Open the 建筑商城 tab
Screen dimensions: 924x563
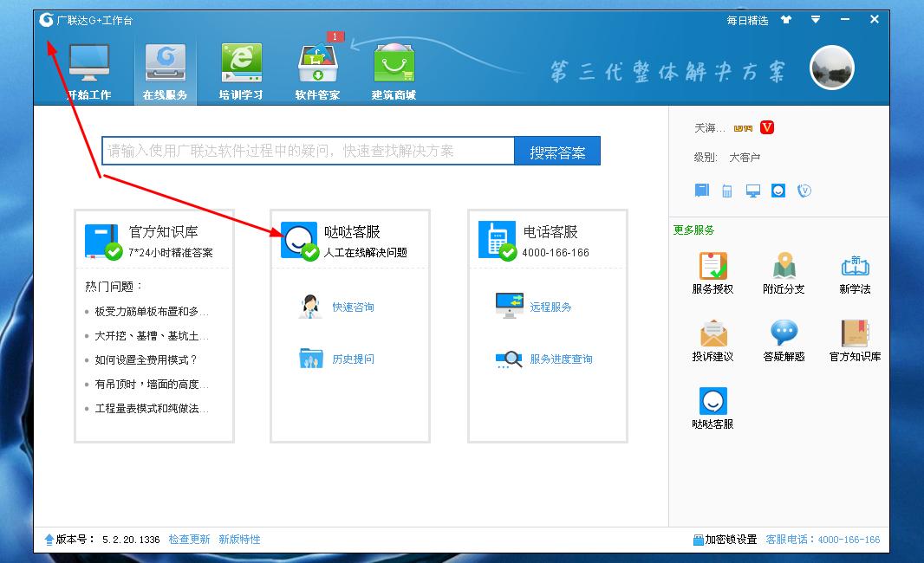394,72
